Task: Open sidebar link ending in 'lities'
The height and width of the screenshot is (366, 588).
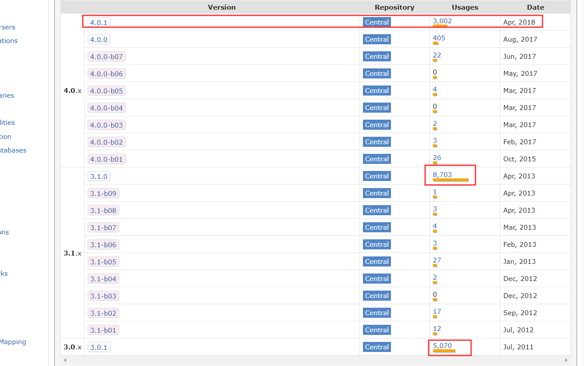Action: [7, 123]
